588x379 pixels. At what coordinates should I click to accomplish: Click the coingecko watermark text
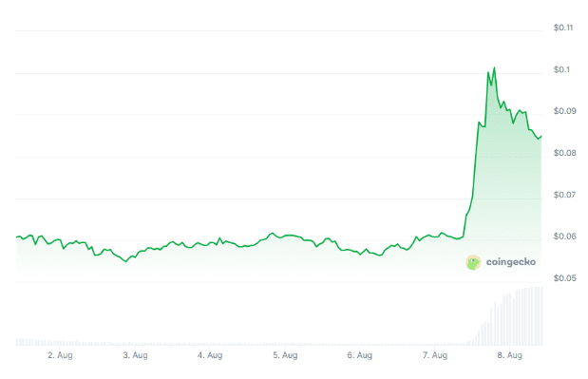coord(511,262)
